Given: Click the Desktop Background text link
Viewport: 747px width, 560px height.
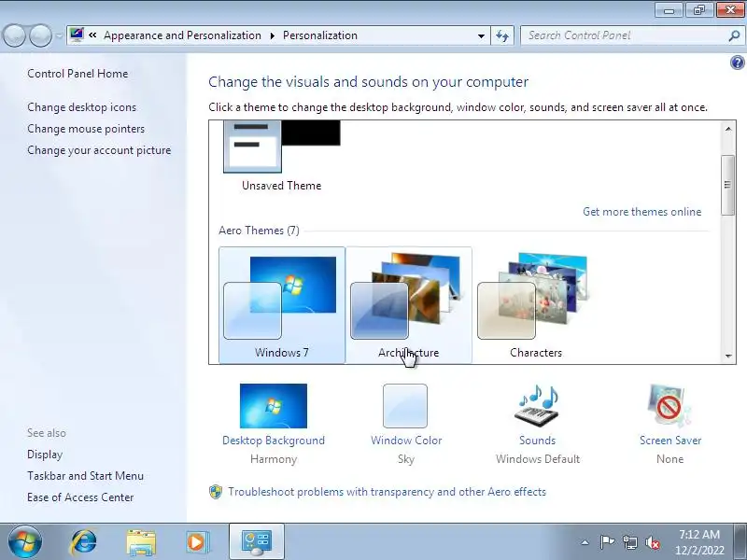Looking at the screenshot, I should point(274,441).
